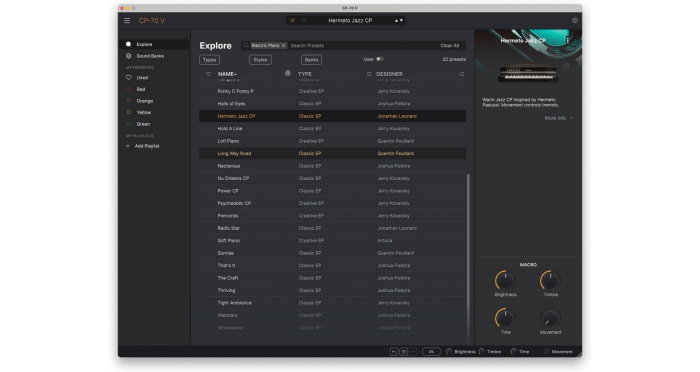
Task: Click the CP-70 V product title
Action: [152, 21]
